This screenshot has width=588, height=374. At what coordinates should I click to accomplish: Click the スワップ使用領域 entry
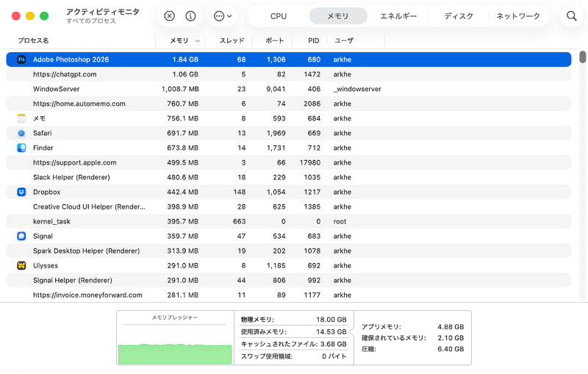tap(293, 356)
